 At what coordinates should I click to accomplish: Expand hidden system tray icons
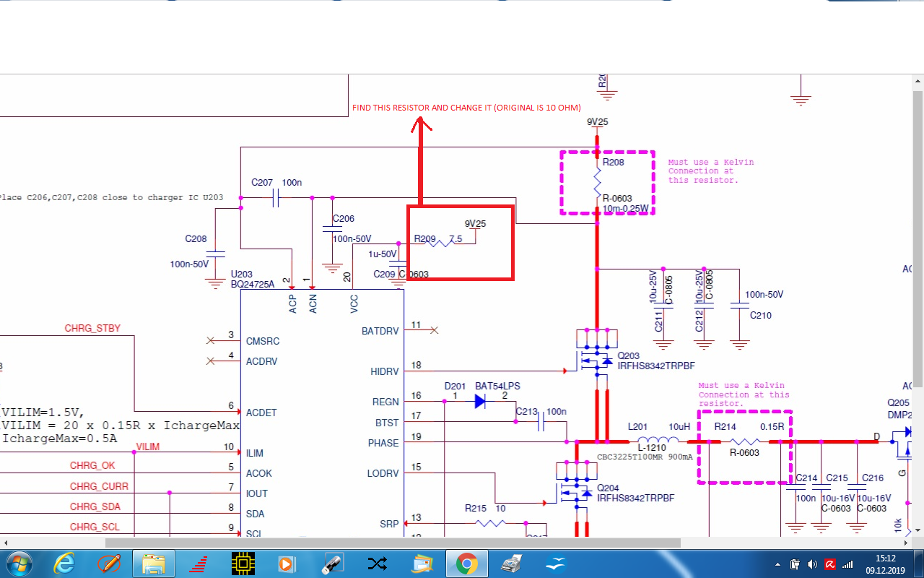point(777,564)
